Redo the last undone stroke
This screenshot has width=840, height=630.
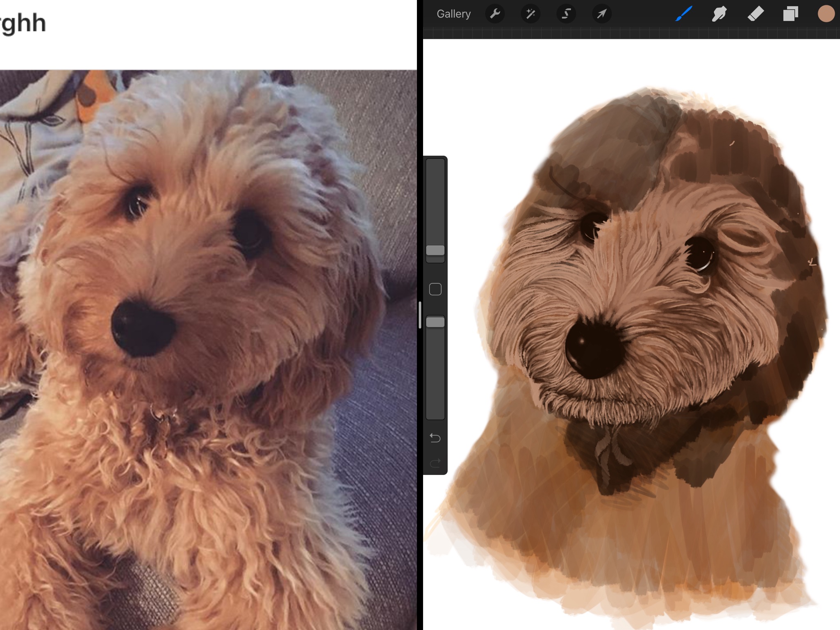click(435, 463)
